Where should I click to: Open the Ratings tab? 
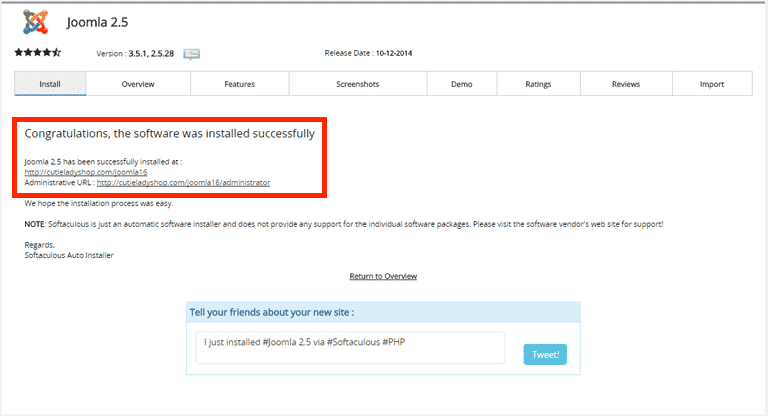click(x=538, y=84)
